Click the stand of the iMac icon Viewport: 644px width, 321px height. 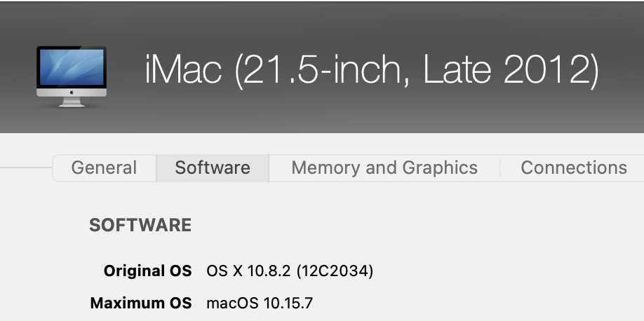click(71, 102)
